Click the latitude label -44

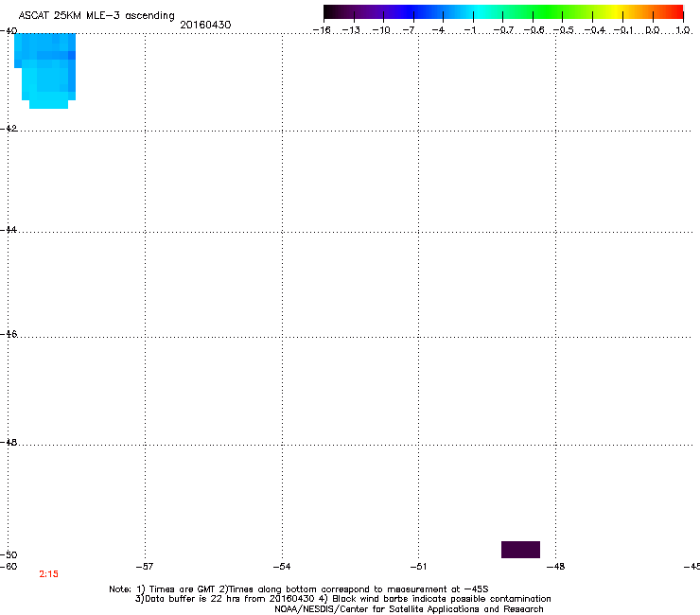[9, 230]
